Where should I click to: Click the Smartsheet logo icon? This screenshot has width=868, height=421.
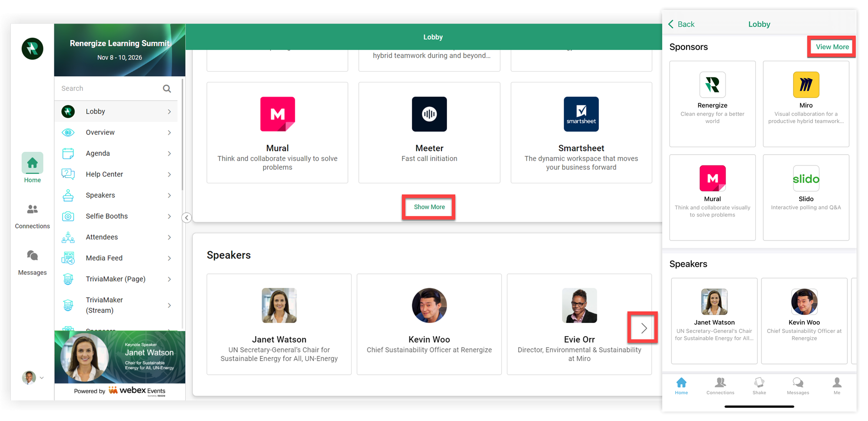581,114
